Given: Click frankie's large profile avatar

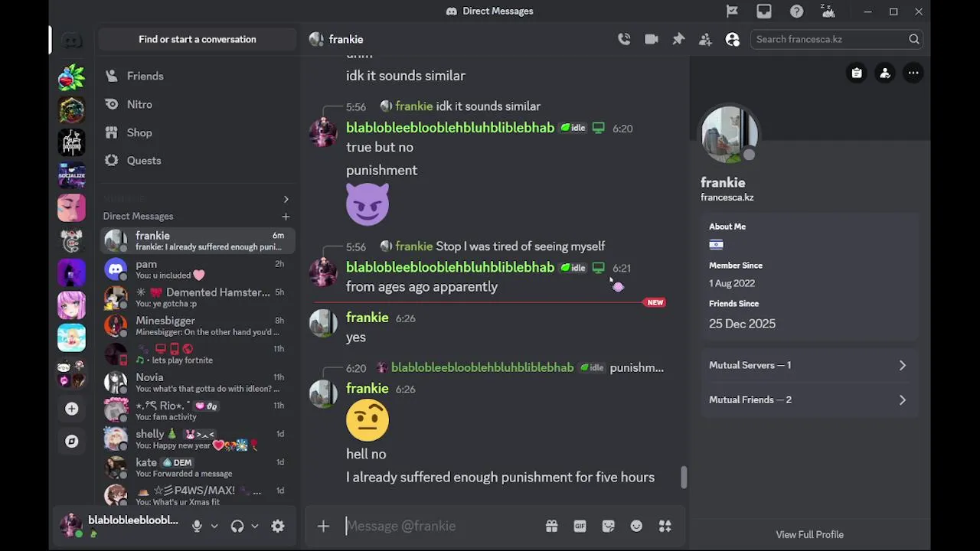Looking at the screenshot, I should [730, 134].
